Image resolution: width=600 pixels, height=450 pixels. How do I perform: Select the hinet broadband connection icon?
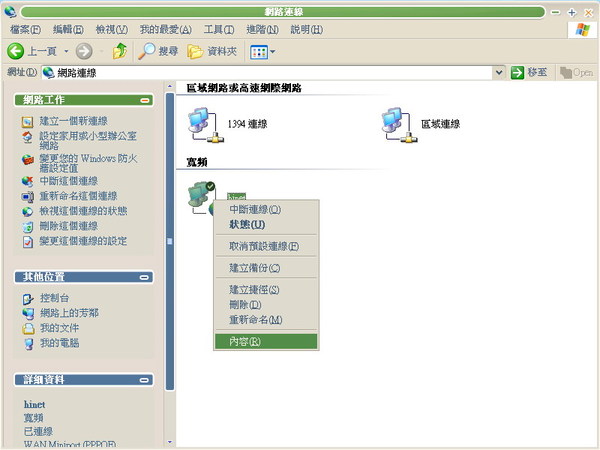[x=202, y=197]
